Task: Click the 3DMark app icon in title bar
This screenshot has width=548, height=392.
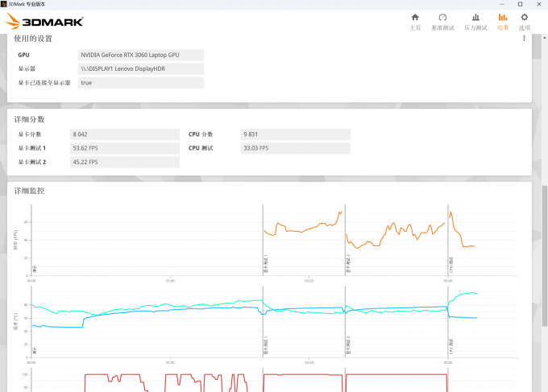Action: tap(6, 4)
